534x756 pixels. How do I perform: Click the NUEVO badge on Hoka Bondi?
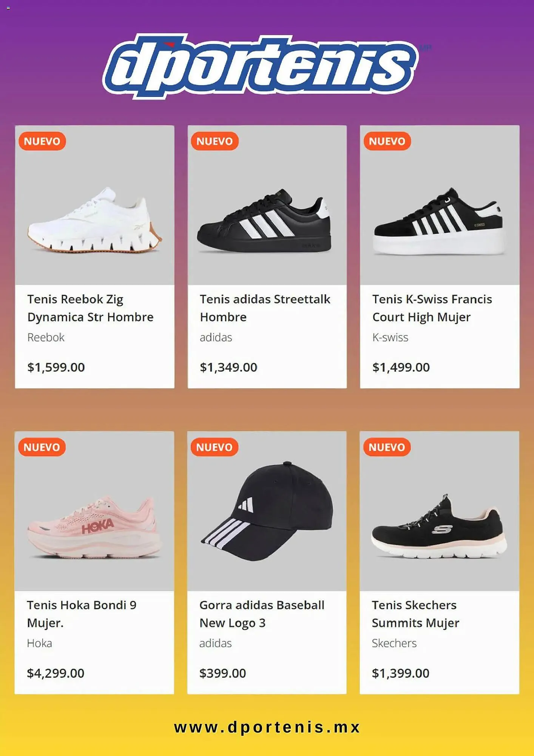point(42,447)
